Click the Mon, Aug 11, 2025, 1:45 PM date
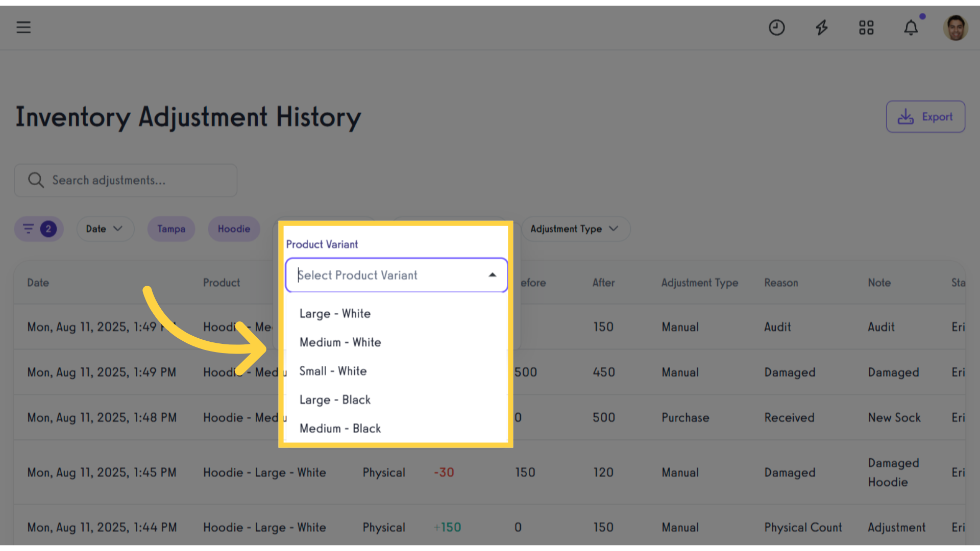 [x=102, y=472]
